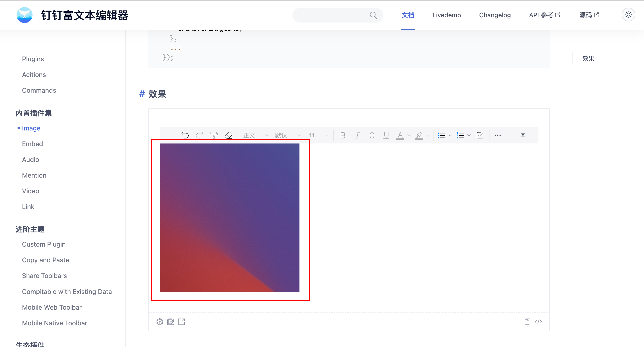Apply strikethrough formatting
This screenshot has height=347, width=644.
pyautogui.click(x=372, y=135)
